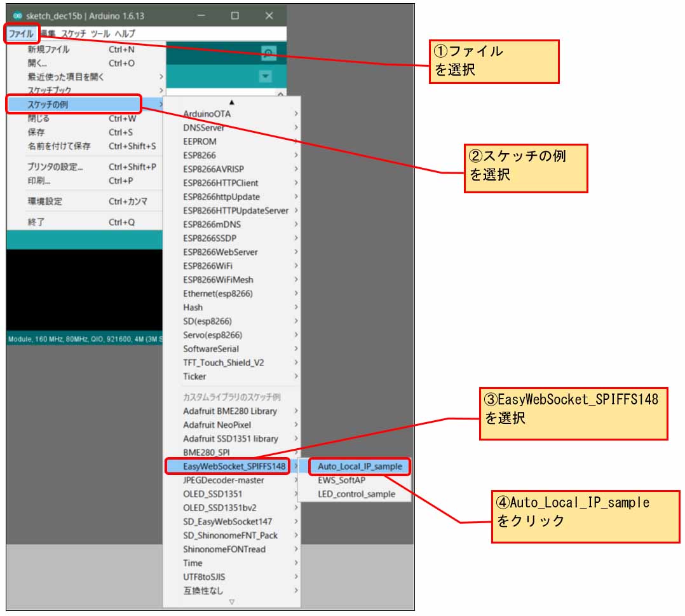Open Adafruit NeoPixel examples
The height and width of the screenshot is (616, 685).
233,425
